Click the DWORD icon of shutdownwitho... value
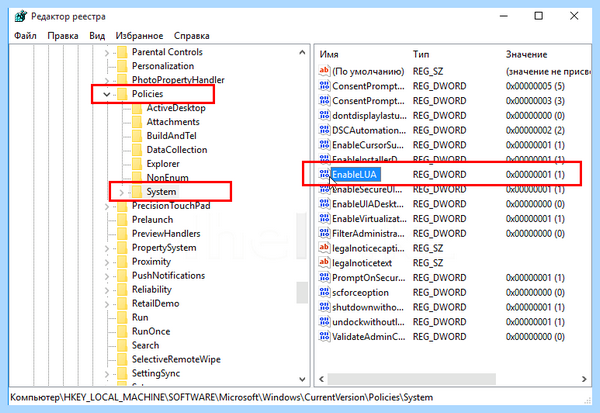This screenshot has width=600, height=413. [x=324, y=307]
